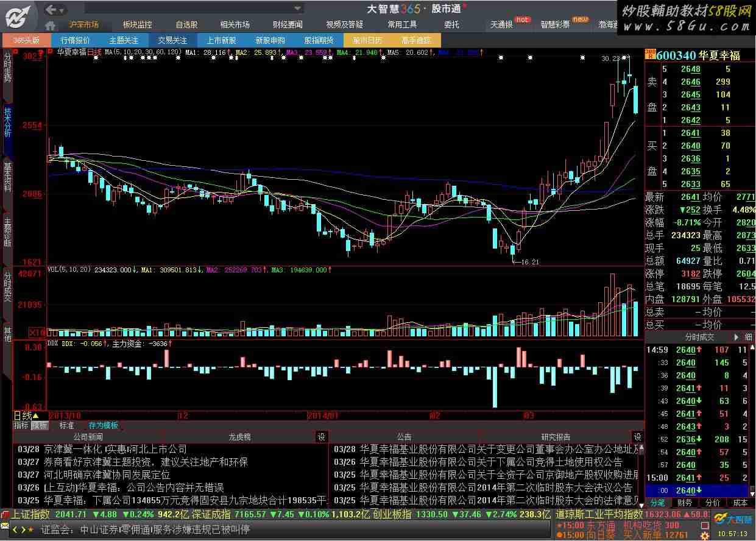Switch to the 模板 tab
The height and width of the screenshot is (541, 756).
40,425
